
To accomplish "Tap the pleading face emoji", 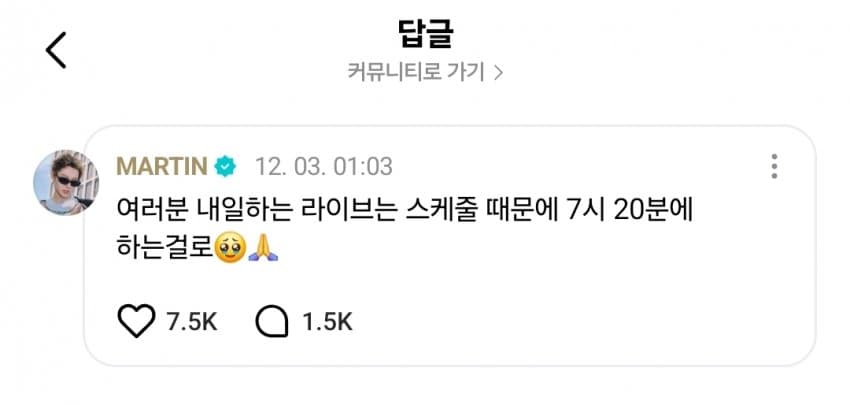I will coord(231,248).
